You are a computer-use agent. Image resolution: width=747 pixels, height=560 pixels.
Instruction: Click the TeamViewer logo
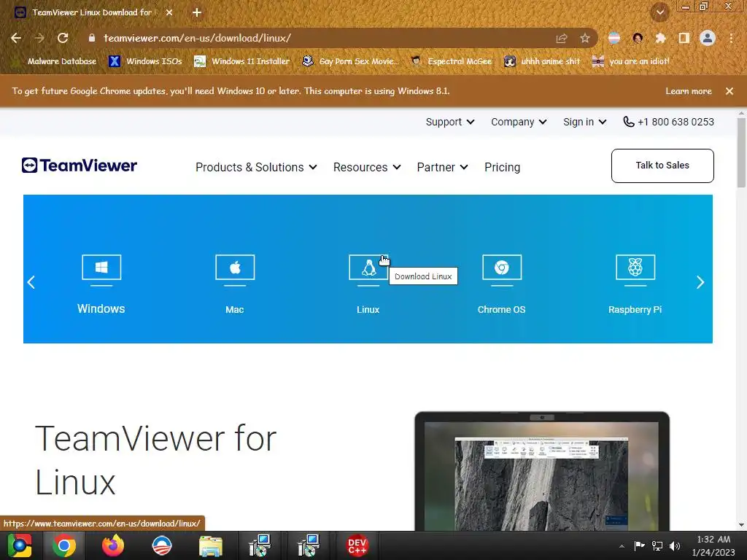click(x=79, y=166)
